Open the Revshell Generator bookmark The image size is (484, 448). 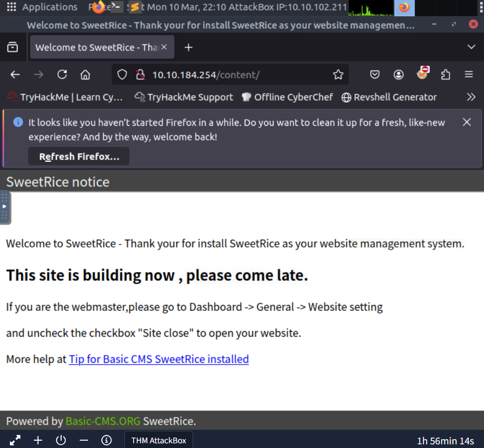tap(389, 97)
